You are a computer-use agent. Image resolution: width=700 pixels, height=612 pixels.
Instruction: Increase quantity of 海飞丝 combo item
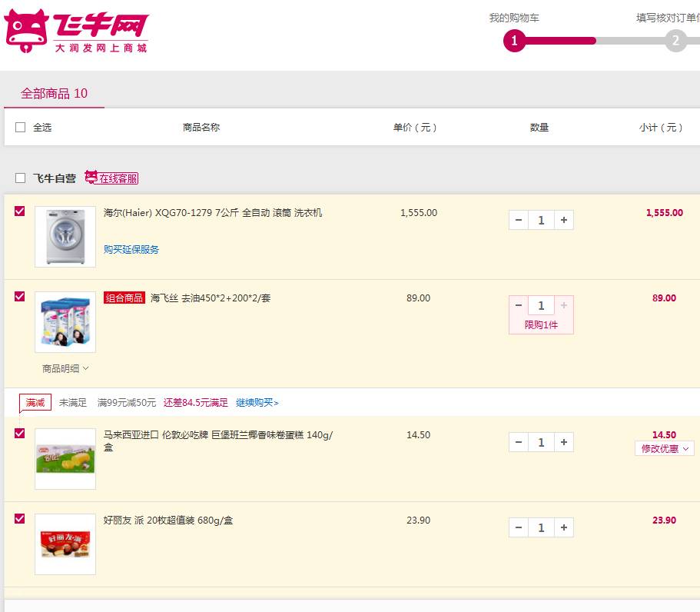tap(564, 305)
